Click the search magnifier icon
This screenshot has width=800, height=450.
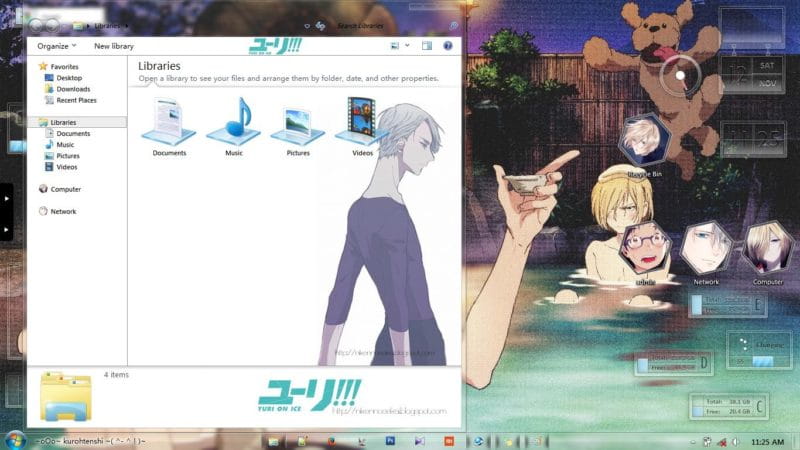pyautogui.click(x=453, y=26)
